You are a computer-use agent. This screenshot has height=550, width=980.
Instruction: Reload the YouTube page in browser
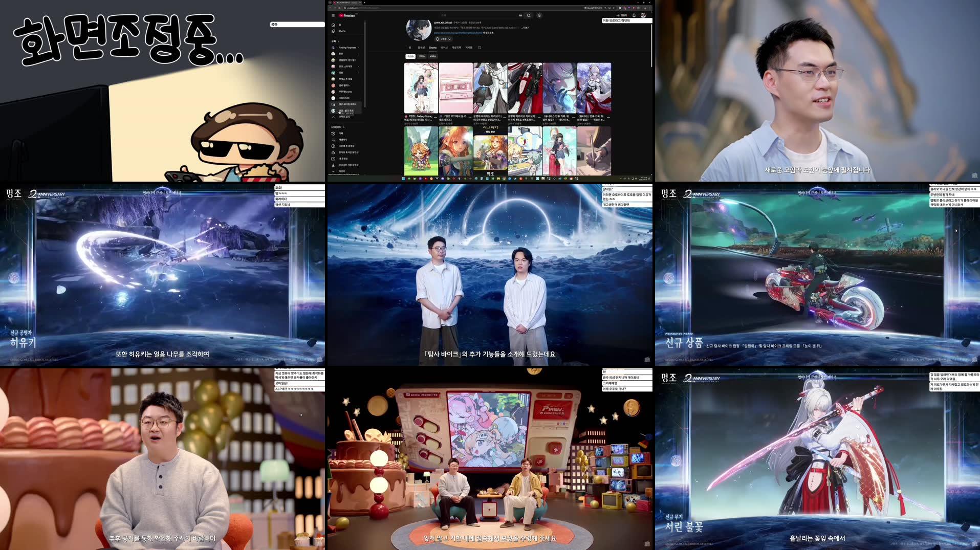tap(339, 8)
